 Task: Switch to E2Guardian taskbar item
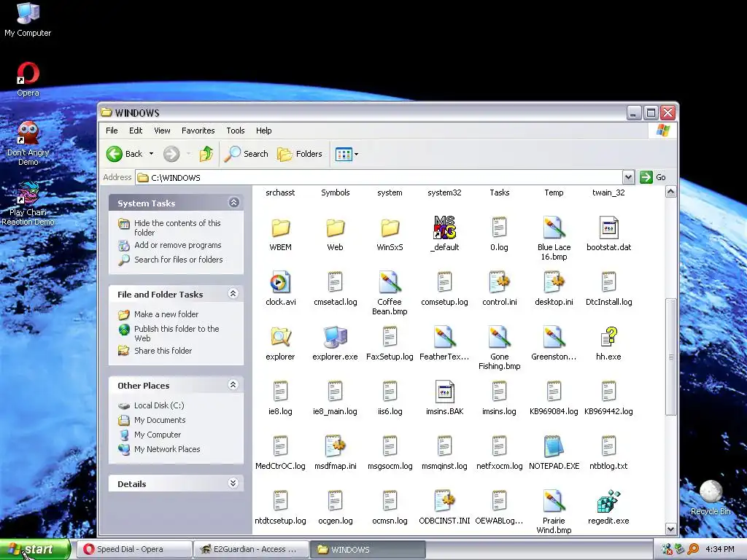click(x=251, y=549)
